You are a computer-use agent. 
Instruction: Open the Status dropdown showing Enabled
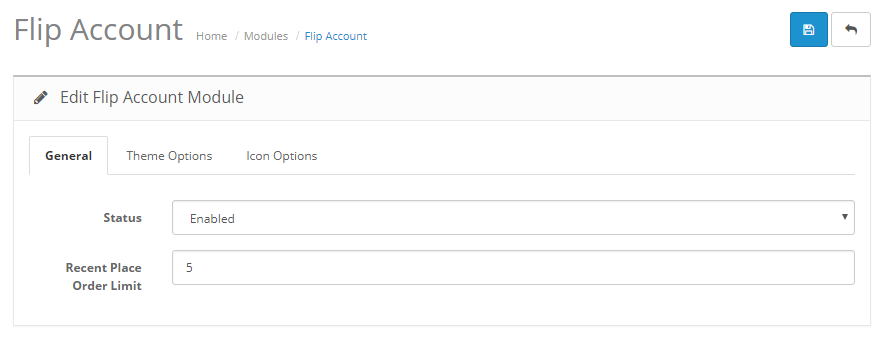[x=513, y=218]
